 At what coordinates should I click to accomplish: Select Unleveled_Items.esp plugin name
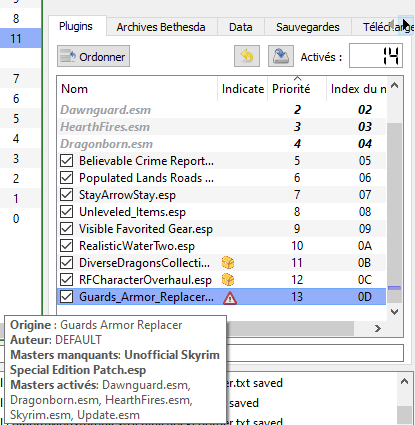[132, 212]
